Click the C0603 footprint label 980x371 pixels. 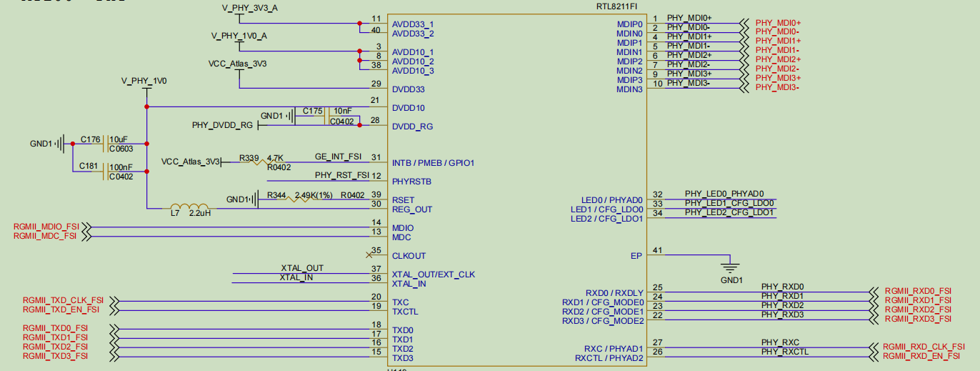pos(121,149)
